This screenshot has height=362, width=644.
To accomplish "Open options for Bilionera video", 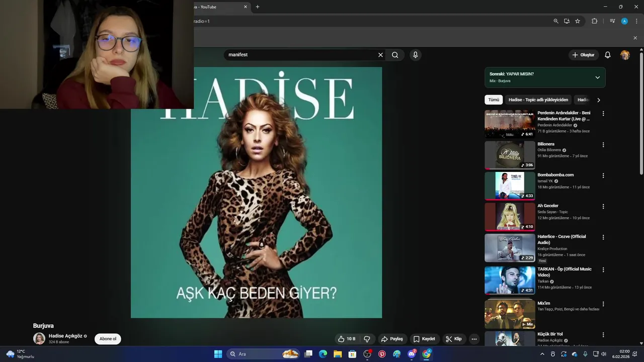I will 603,145.
